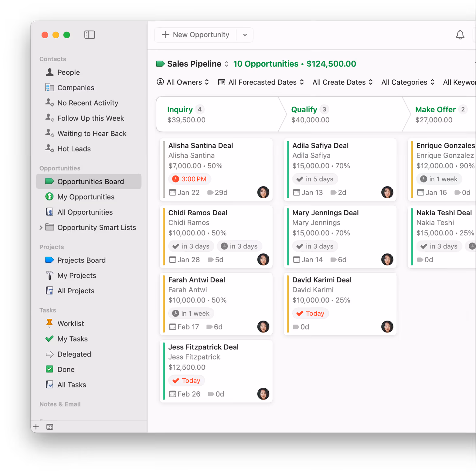
Task: Click Jan 22 forecast date on Alisha deal
Action: [x=184, y=192]
